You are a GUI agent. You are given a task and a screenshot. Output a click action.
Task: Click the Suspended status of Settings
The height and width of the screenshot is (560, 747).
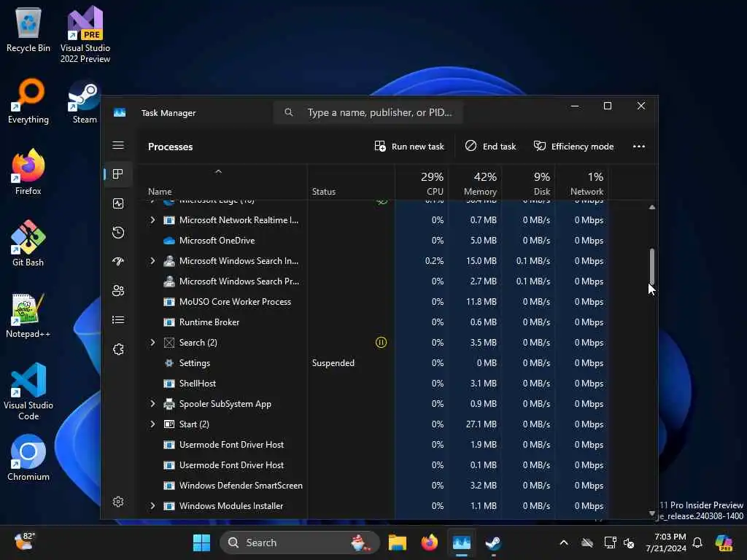point(333,363)
